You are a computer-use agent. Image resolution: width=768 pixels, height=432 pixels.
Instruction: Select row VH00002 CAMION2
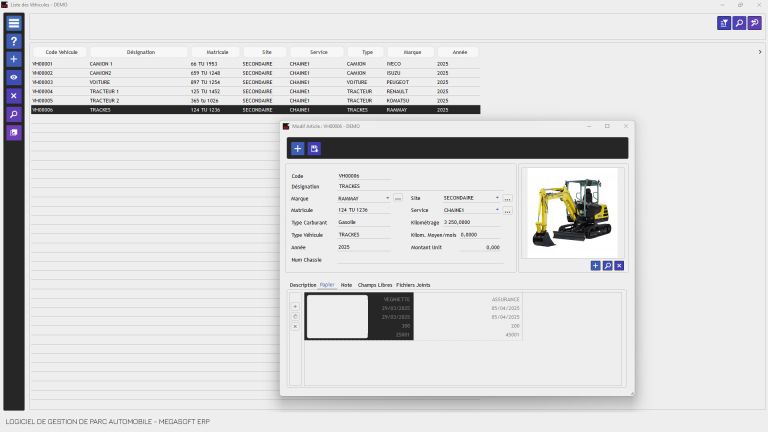(255, 73)
